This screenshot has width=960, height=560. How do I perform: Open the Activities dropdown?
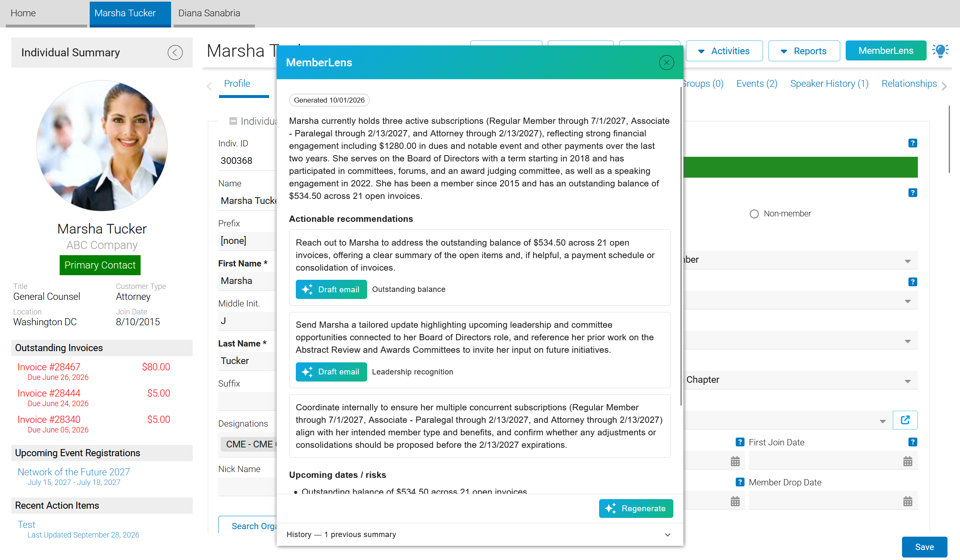[x=724, y=51]
